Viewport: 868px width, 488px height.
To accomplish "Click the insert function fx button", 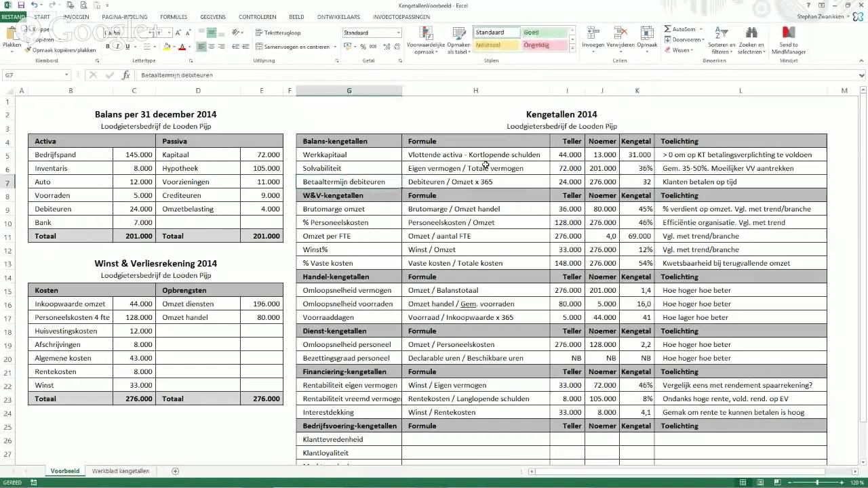I will click(x=125, y=75).
